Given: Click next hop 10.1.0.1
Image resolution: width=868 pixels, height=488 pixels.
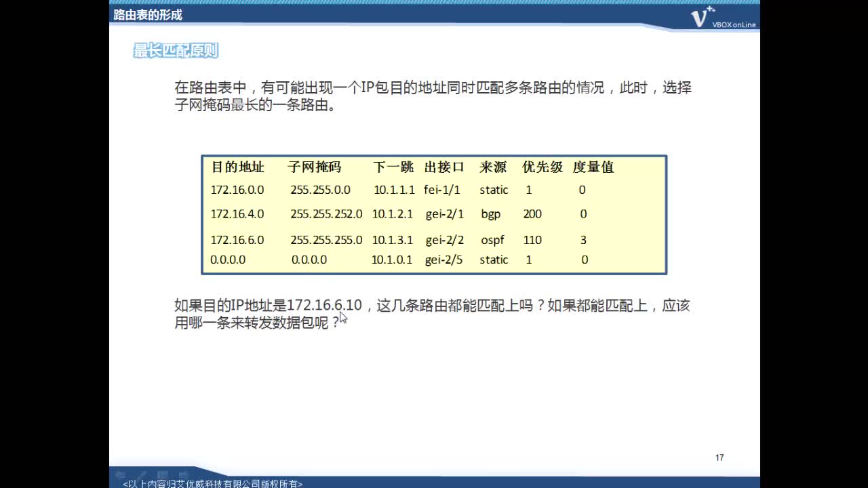Looking at the screenshot, I should click(x=392, y=260).
